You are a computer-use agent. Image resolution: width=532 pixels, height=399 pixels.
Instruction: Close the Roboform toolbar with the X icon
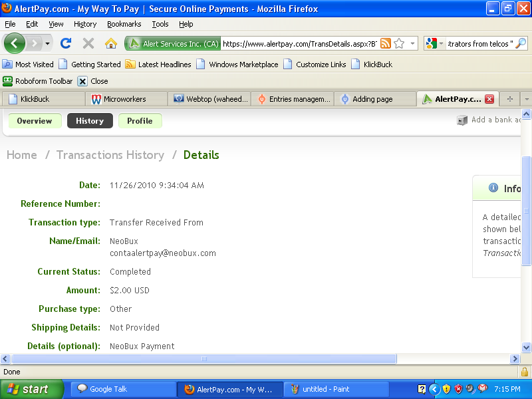[x=82, y=81]
